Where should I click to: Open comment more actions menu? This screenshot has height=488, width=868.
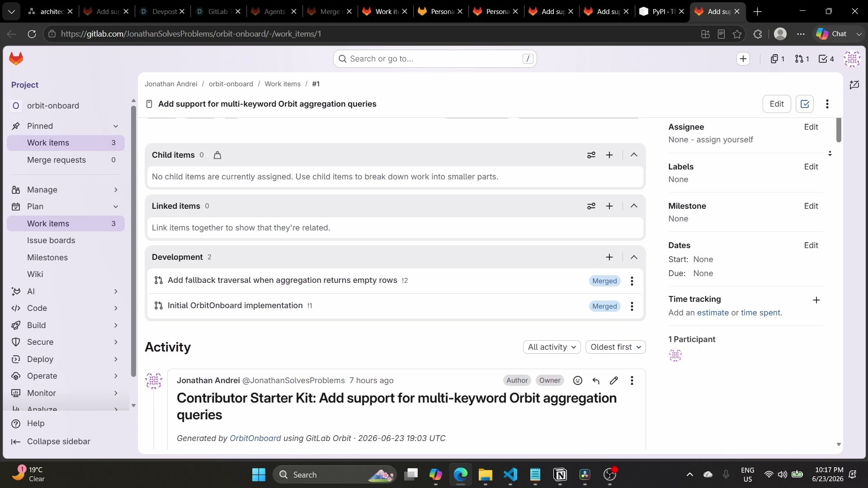point(632,380)
